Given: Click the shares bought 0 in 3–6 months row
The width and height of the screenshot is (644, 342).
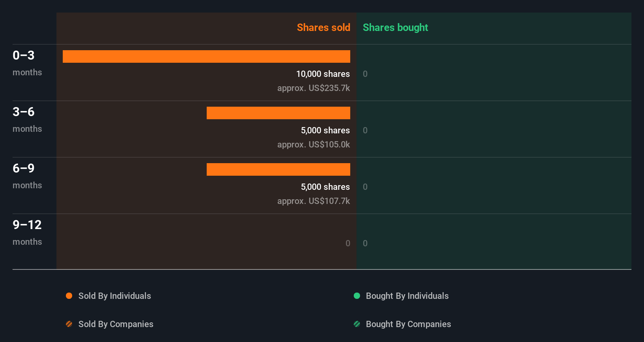Looking at the screenshot, I should click(x=365, y=130).
